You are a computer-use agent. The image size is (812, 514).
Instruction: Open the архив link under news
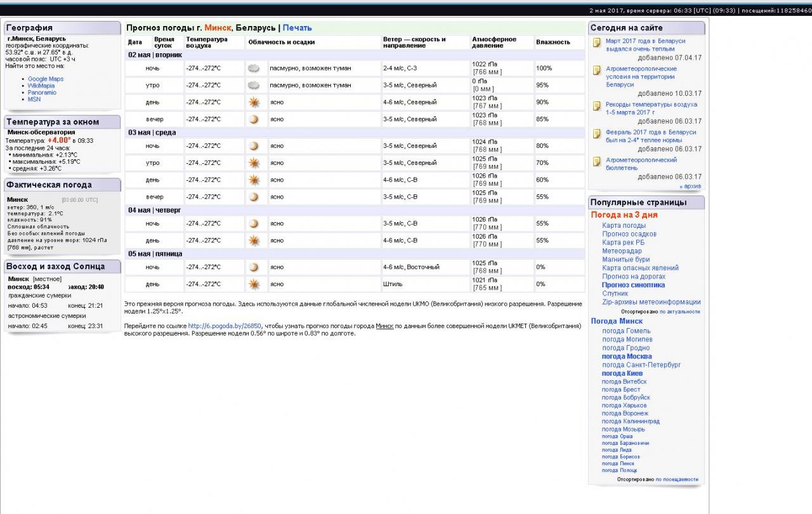click(x=691, y=186)
